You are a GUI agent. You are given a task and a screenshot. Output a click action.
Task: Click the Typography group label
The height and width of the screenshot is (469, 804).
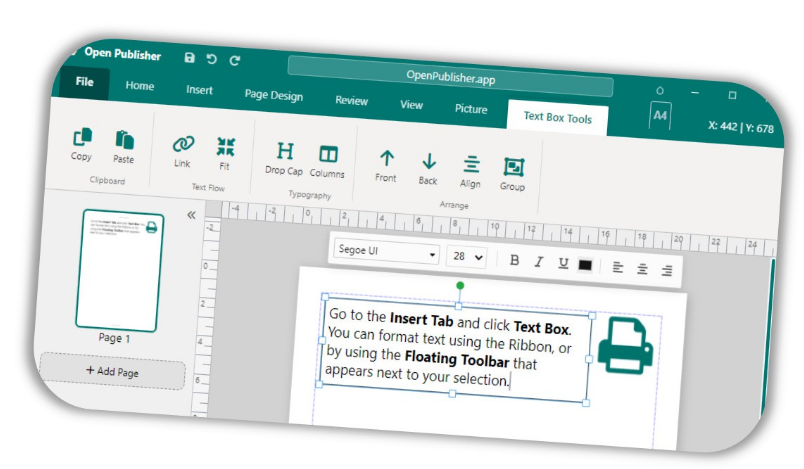310,194
